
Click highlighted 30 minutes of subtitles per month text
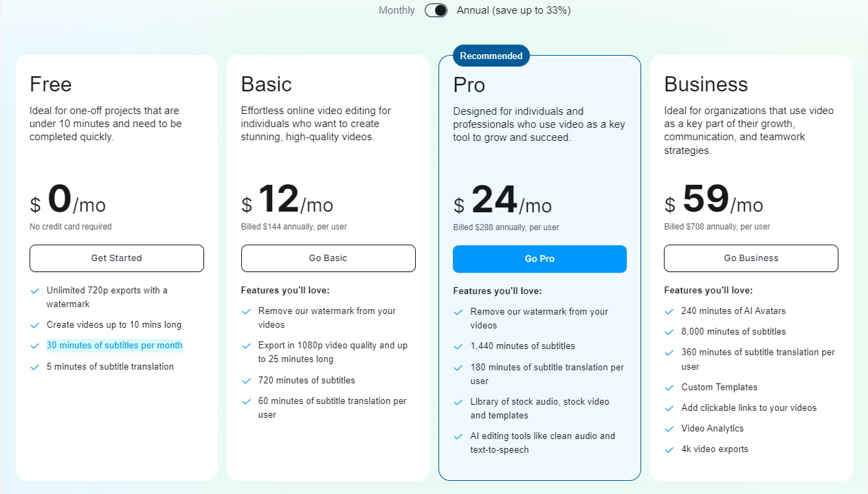tap(114, 346)
